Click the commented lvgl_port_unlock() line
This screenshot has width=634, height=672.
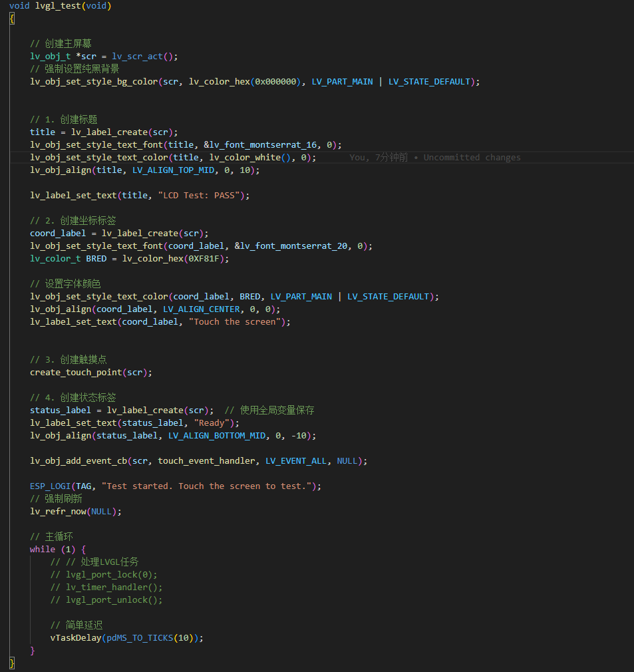pyautogui.click(x=106, y=600)
